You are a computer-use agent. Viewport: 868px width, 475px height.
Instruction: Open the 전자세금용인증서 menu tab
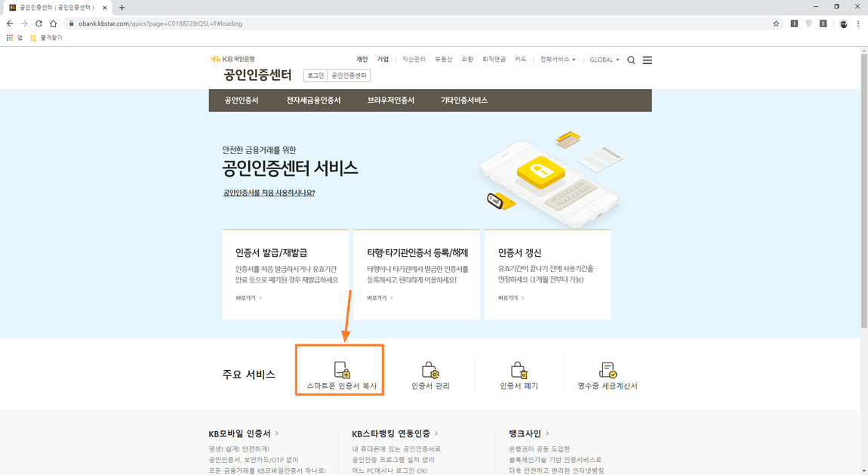(313, 100)
